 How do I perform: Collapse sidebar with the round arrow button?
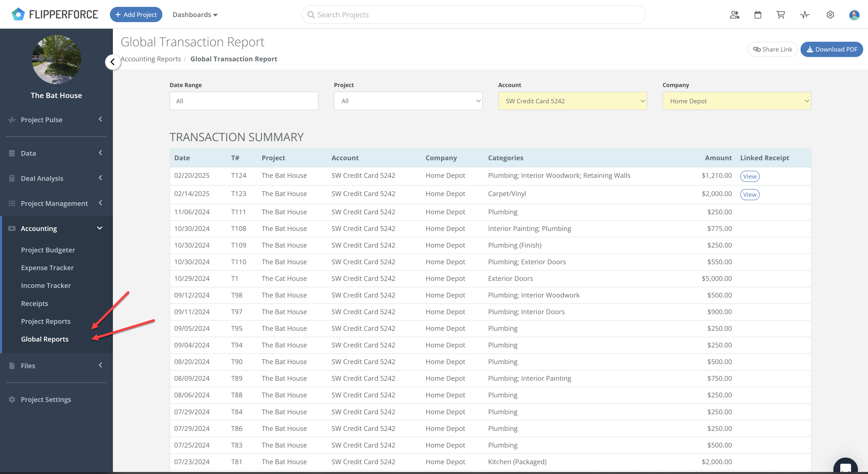tap(112, 62)
